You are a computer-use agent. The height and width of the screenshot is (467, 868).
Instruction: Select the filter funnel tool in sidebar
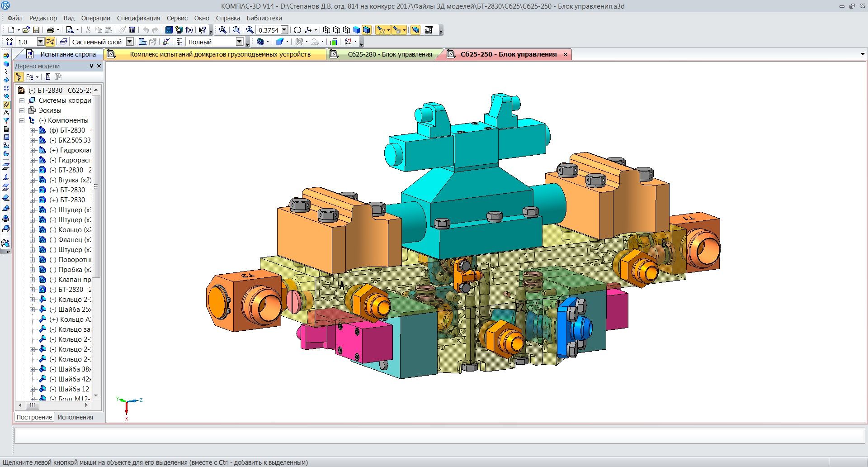[6, 121]
